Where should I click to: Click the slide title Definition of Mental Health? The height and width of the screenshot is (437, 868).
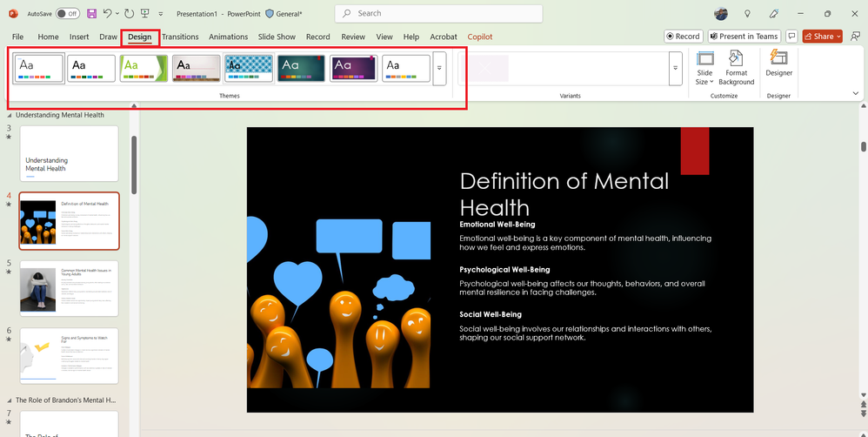pos(564,194)
